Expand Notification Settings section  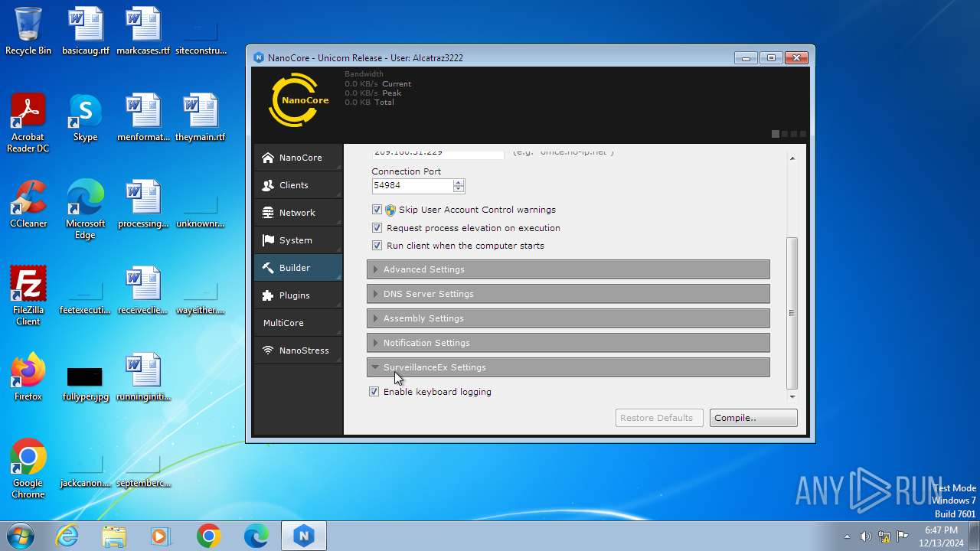tap(568, 343)
